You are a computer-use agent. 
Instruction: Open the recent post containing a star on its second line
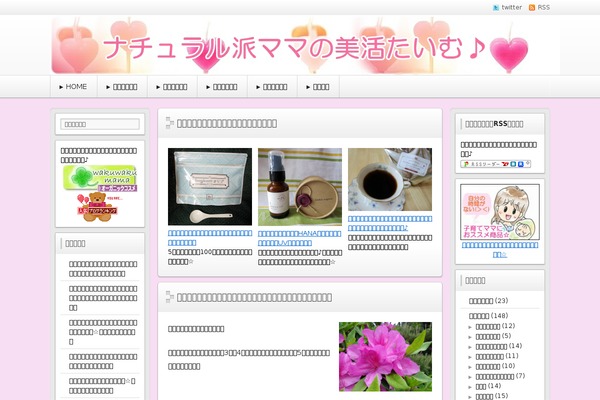[103, 332]
